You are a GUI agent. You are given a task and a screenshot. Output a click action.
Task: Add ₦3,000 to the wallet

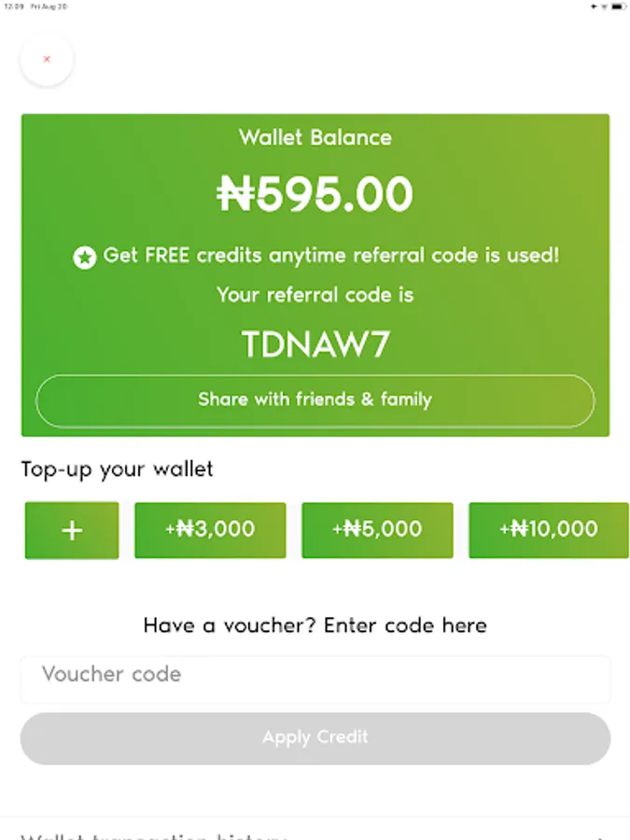point(210,530)
